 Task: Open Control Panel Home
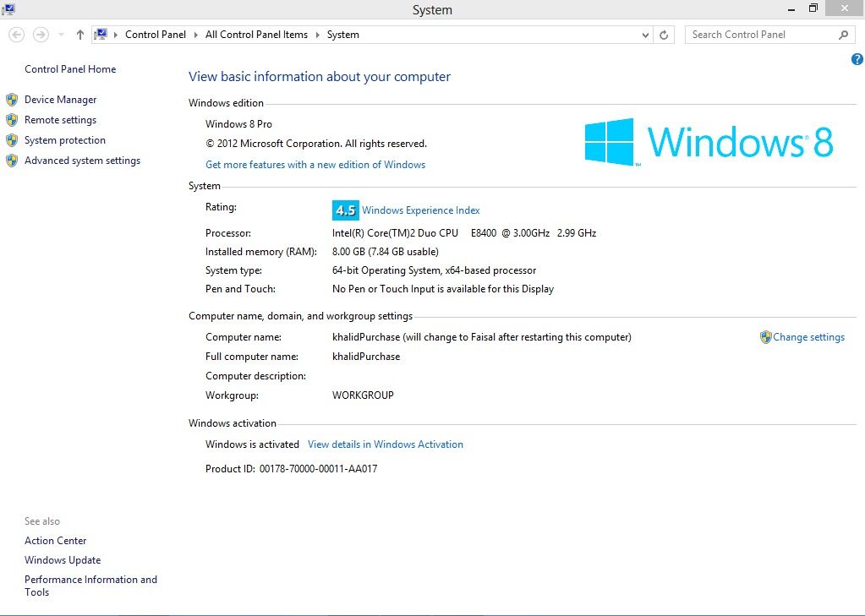[x=70, y=69]
